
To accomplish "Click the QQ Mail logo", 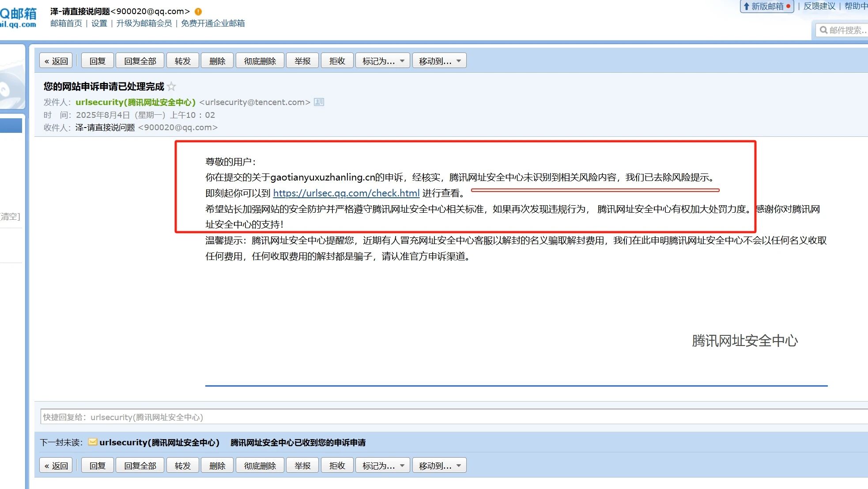I will (18, 18).
